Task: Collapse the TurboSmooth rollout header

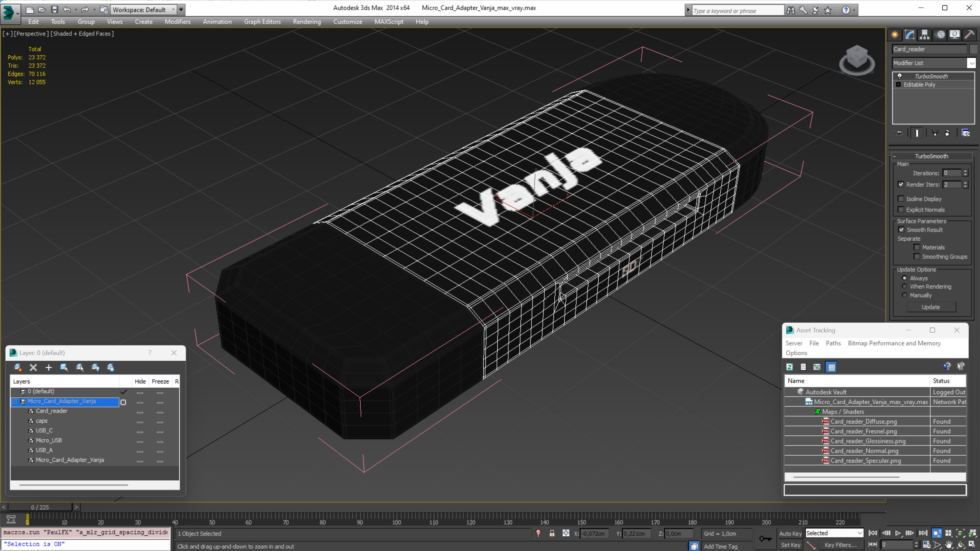Action: [x=931, y=156]
